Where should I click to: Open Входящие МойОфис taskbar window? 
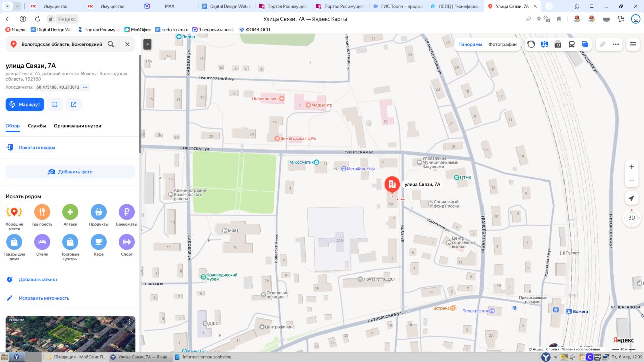coord(76,357)
